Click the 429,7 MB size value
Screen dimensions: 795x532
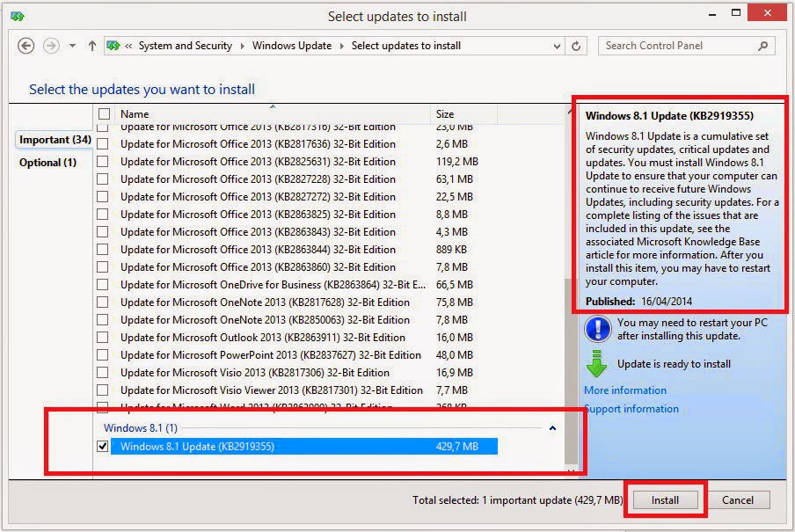click(456, 447)
